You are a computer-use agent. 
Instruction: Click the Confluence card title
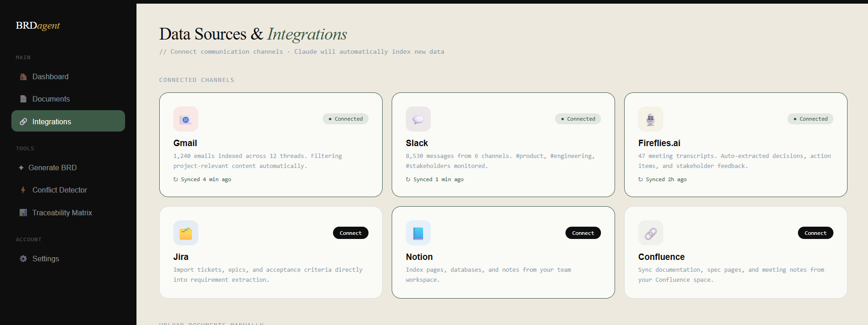coord(661,257)
